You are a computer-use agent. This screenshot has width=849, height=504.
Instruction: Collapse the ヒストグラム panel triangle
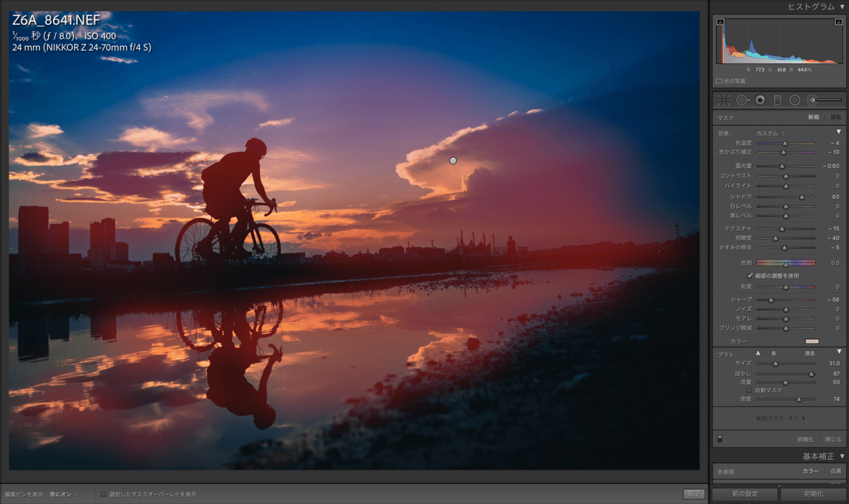841,6
